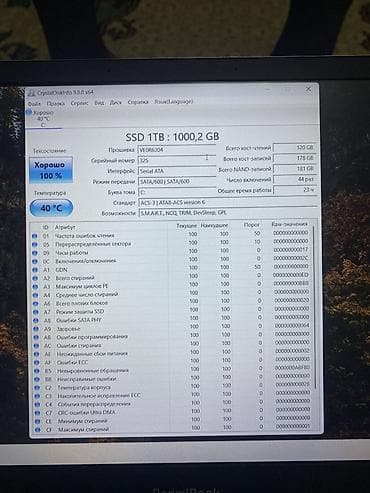Click the Порог column header
This screenshot has height=493, width=370.
(252, 225)
